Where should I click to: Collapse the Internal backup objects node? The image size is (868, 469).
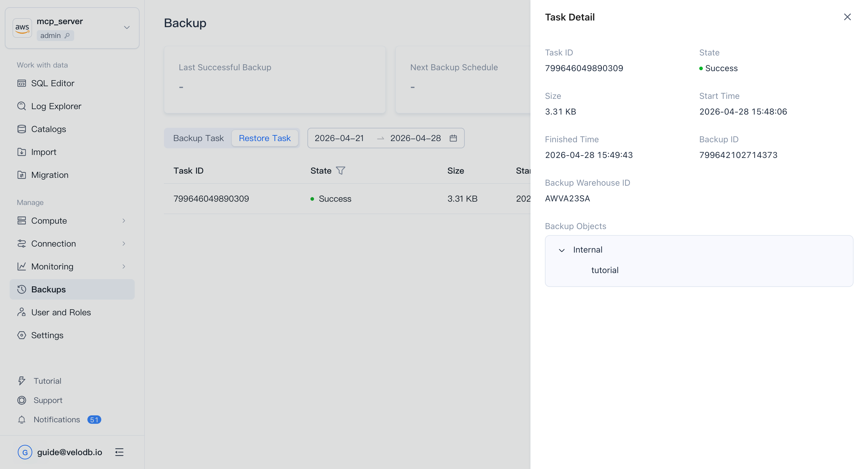tap(561, 250)
